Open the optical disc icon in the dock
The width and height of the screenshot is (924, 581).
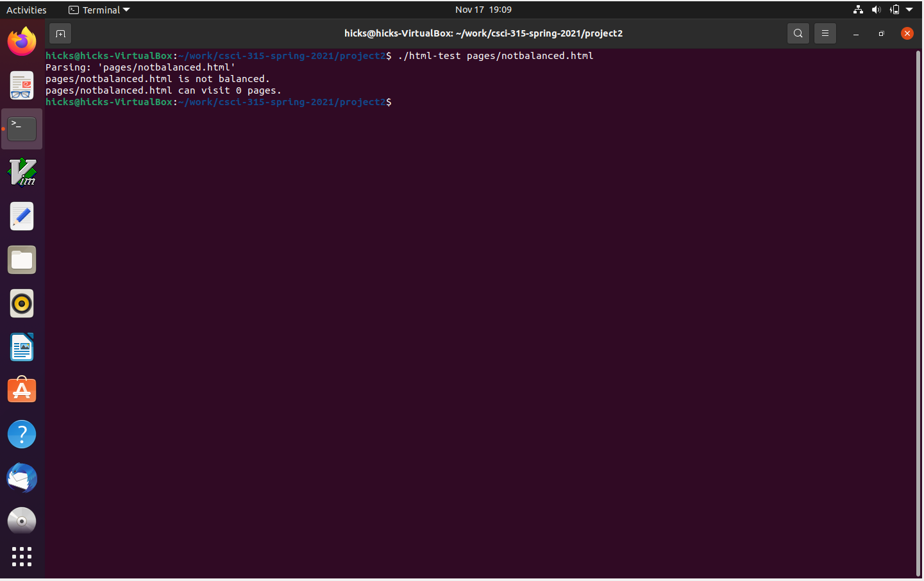pyautogui.click(x=22, y=521)
